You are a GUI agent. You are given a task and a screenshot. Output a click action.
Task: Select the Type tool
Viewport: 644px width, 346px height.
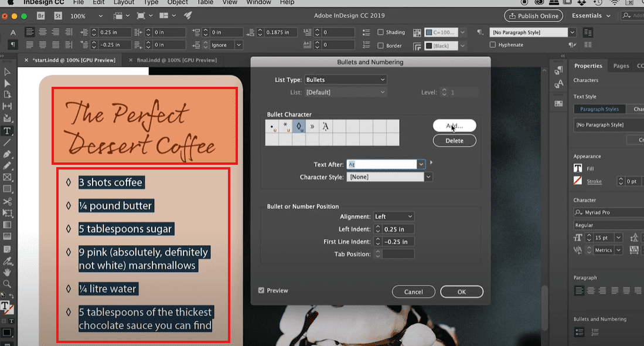pyautogui.click(x=8, y=131)
